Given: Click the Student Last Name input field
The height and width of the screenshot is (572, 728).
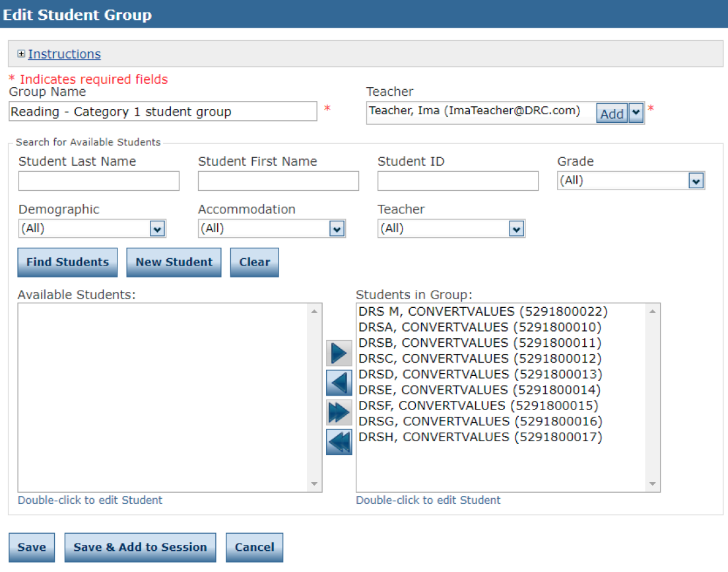Looking at the screenshot, I should pyautogui.click(x=98, y=180).
